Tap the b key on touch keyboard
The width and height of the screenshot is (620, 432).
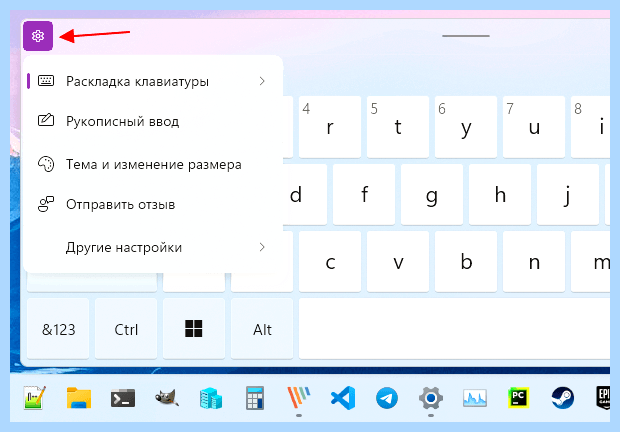click(466, 262)
